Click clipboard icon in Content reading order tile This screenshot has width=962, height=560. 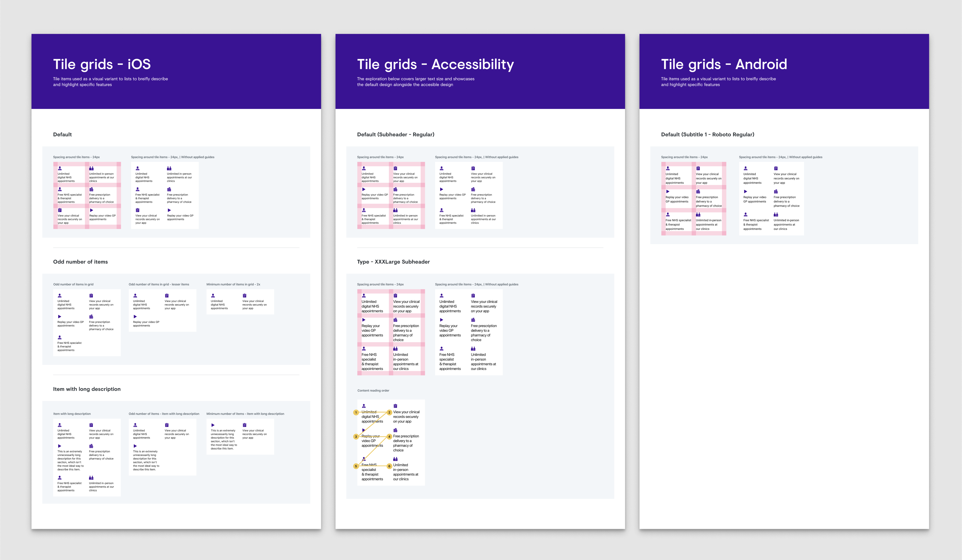coord(395,406)
